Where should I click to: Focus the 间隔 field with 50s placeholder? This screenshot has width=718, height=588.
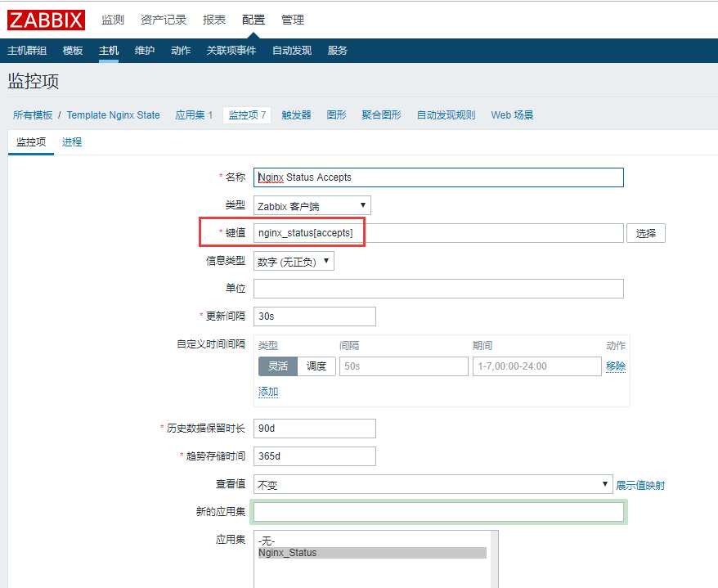pos(404,366)
